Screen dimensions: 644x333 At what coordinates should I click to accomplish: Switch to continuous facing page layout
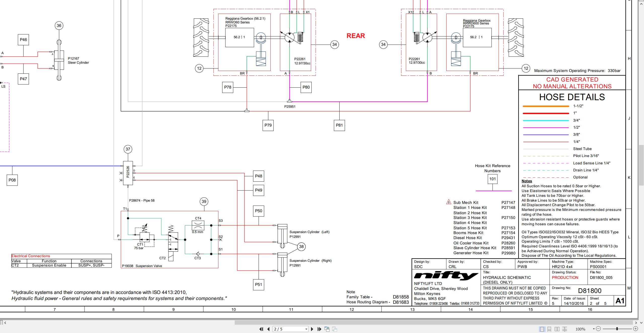[565, 329]
